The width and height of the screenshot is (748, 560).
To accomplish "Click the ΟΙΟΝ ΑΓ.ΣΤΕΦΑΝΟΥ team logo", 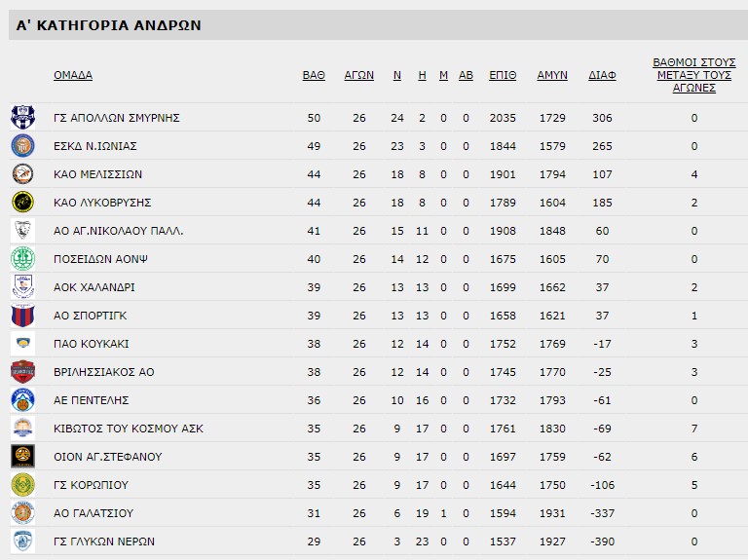I will [x=22, y=457].
